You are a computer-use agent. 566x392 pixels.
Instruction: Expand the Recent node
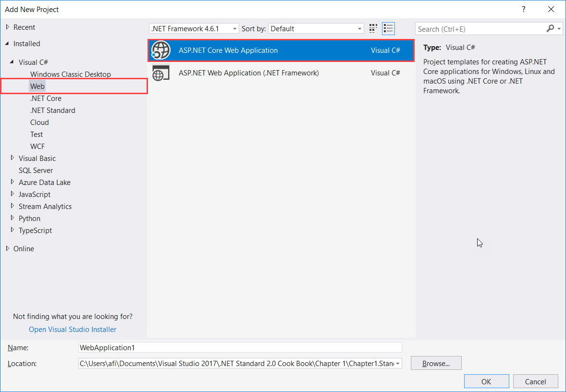point(8,27)
